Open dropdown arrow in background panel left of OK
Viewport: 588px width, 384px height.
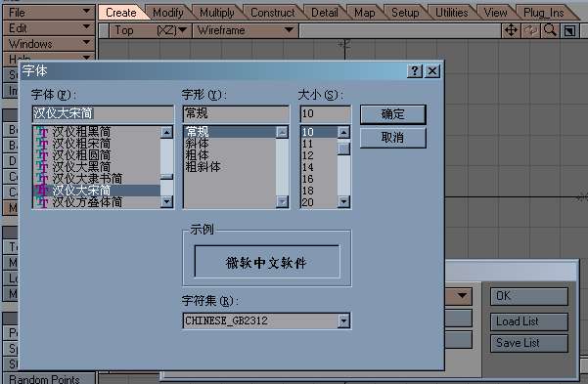[462, 296]
